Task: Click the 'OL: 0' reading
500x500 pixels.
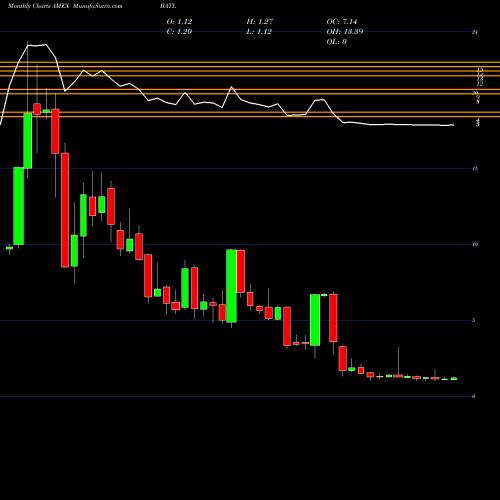Action: (336, 42)
